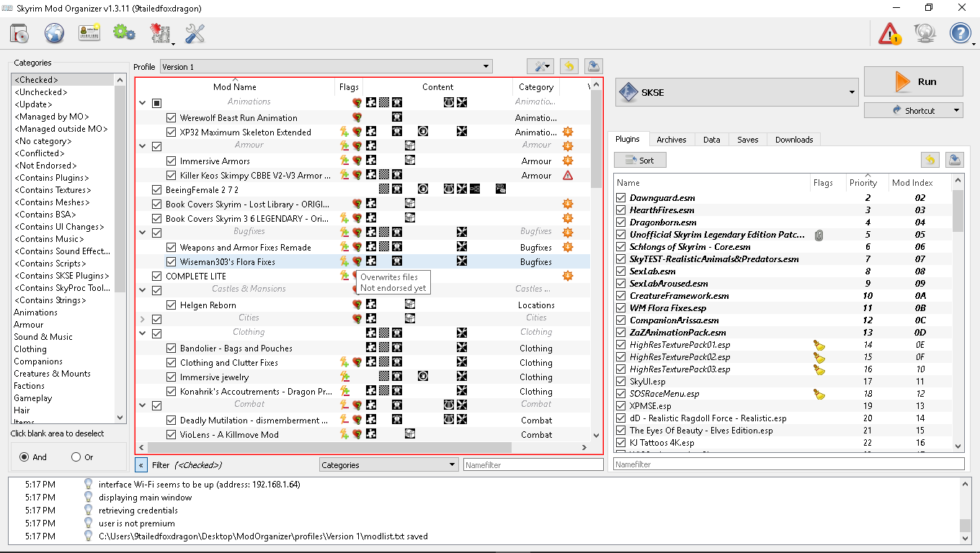Click the red warning problems icon

891,33
